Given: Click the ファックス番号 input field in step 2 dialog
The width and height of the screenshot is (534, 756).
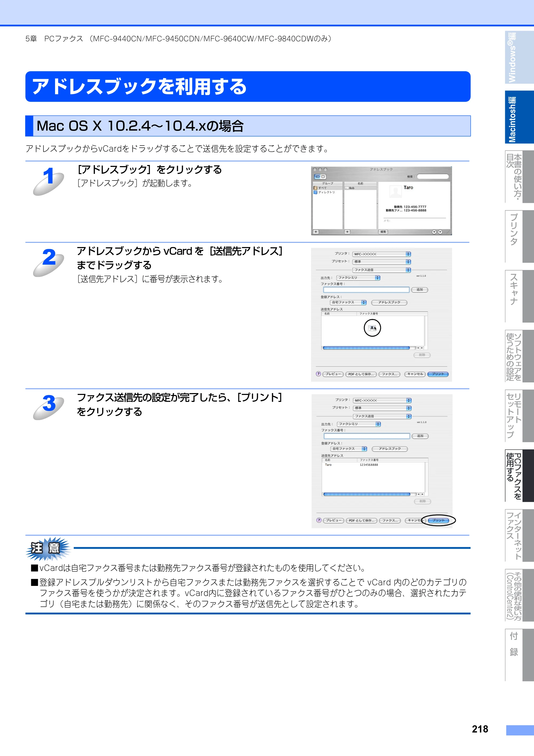Looking at the screenshot, I should [366, 290].
